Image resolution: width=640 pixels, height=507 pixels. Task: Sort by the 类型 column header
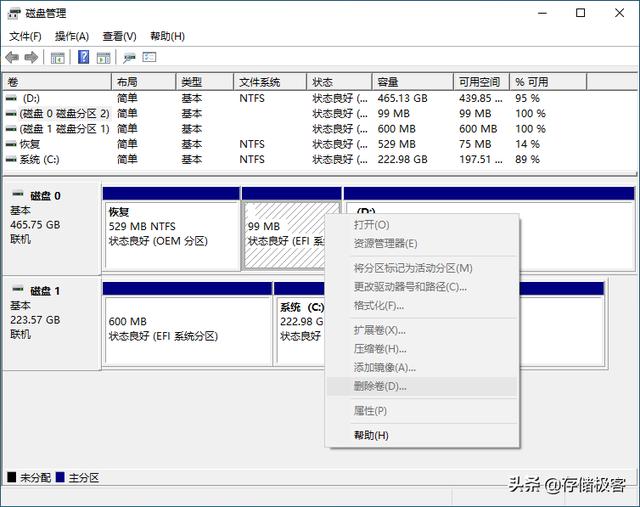pos(205,82)
